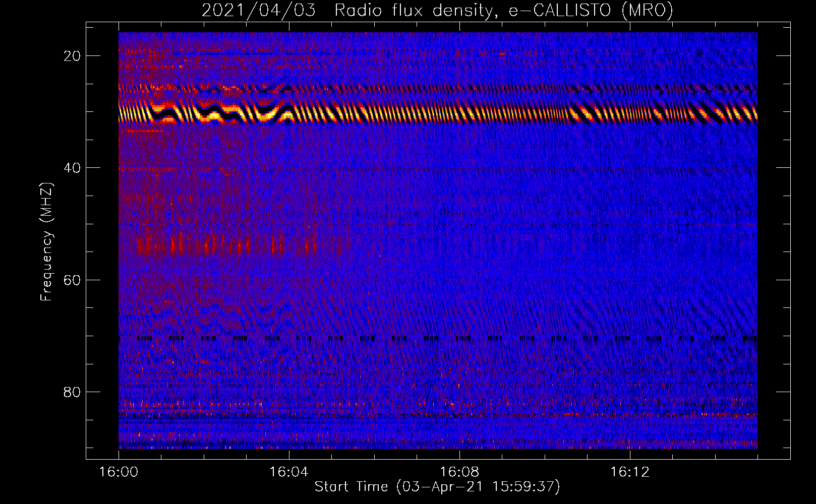The width and height of the screenshot is (816, 504).
Task: Click the 80 MHz frequency tick label
Action: click(72, 392)
